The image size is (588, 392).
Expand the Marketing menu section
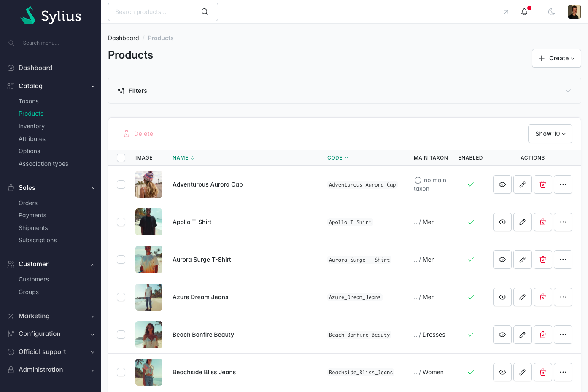(x=51, y=316)
